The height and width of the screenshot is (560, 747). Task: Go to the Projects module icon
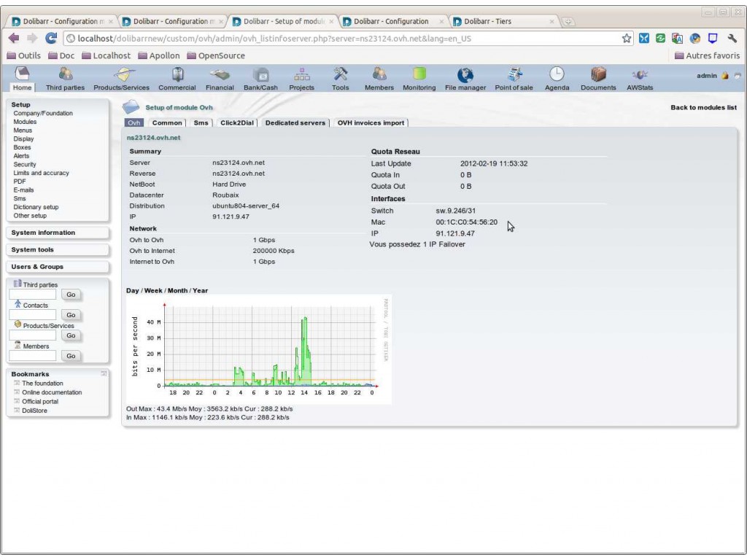click(301, 75)
